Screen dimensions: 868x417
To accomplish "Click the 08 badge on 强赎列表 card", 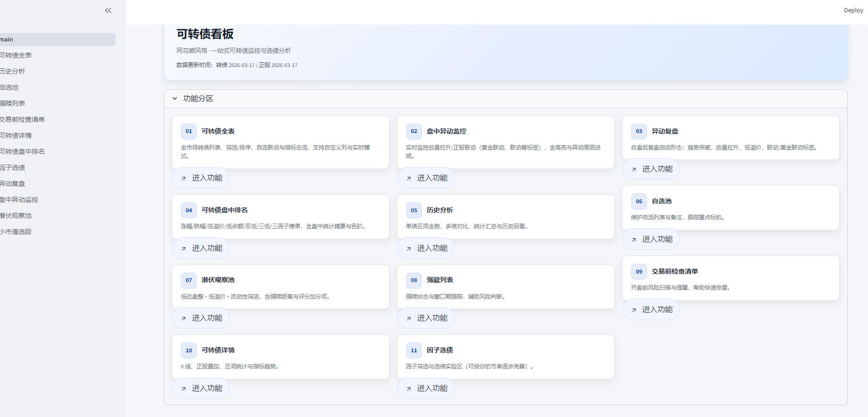I will pos(414,280).
